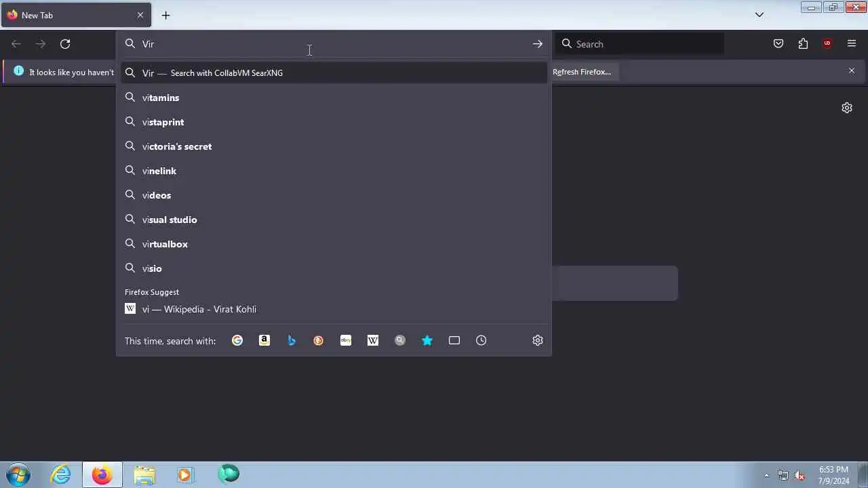Open the Windows Start menu

point(18,474)
